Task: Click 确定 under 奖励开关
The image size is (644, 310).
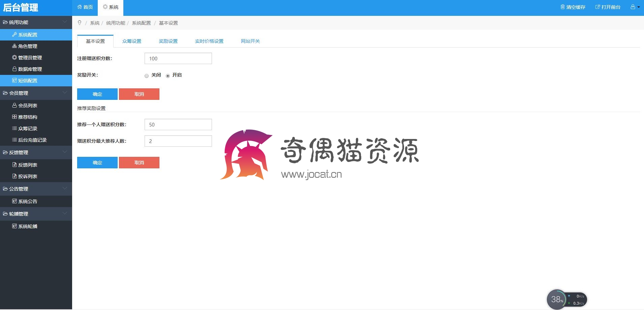Action: (97, 94)
